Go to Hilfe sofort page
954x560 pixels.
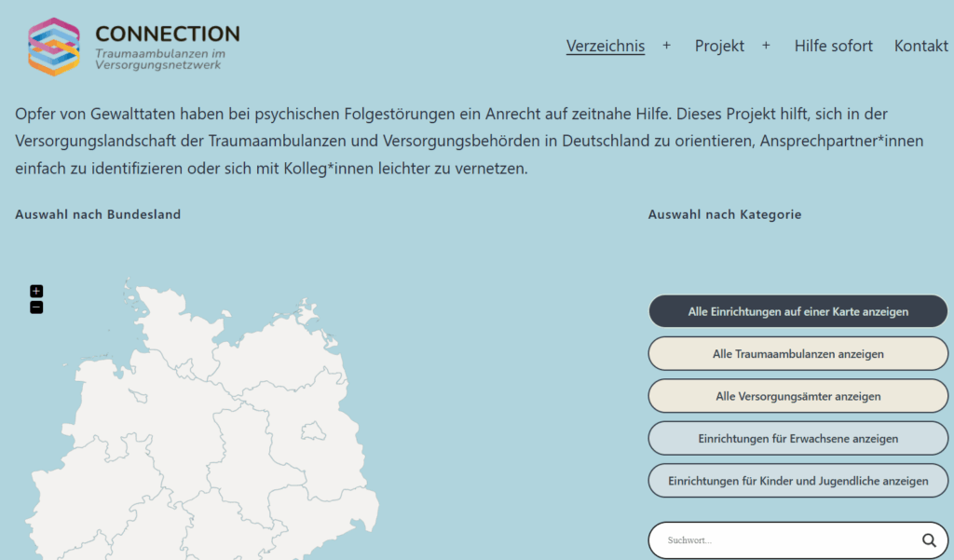point(833,46)
